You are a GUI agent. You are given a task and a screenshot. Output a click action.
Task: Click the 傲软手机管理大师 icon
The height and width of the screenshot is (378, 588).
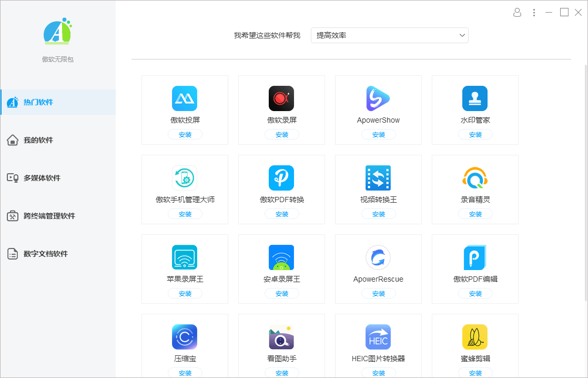185,178
